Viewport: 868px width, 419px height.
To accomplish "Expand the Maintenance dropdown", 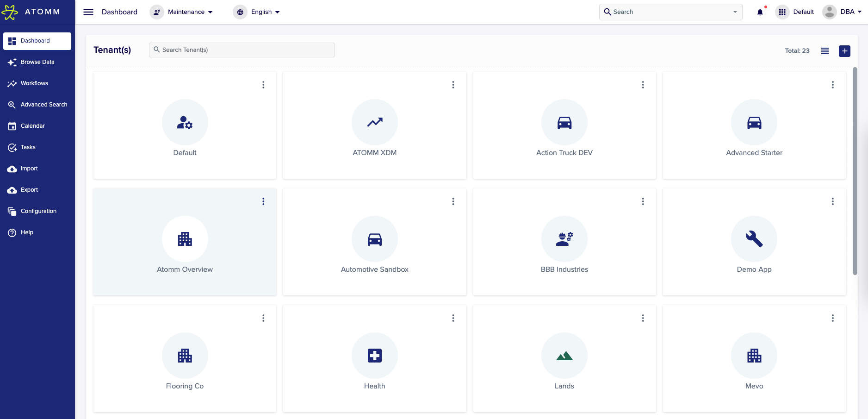I will pyautogui.click(x=186, y=12).
